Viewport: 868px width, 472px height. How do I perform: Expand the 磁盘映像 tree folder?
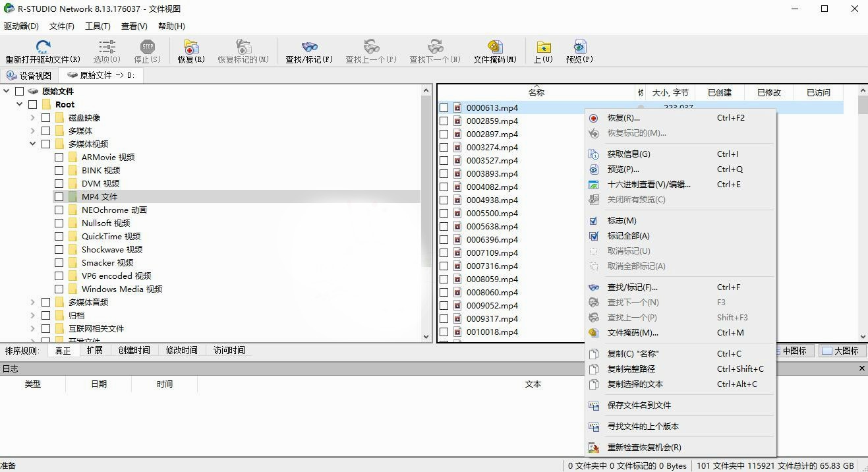pos(33,118)
